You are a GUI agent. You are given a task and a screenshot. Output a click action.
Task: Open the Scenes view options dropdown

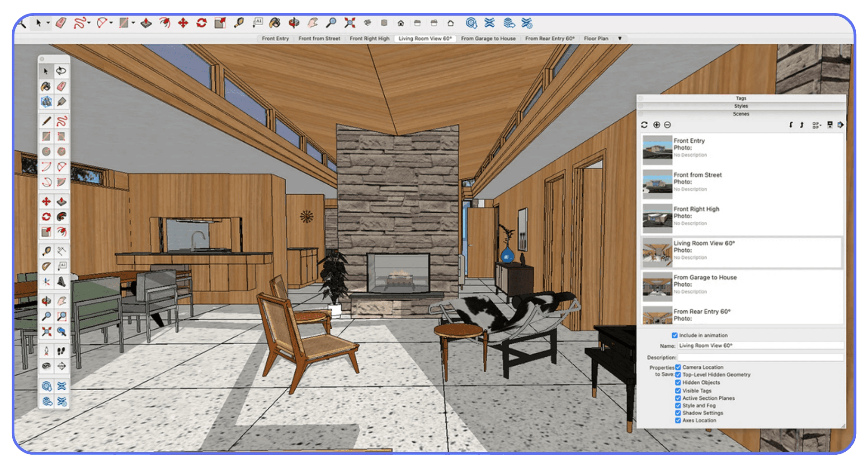(816, 125)
